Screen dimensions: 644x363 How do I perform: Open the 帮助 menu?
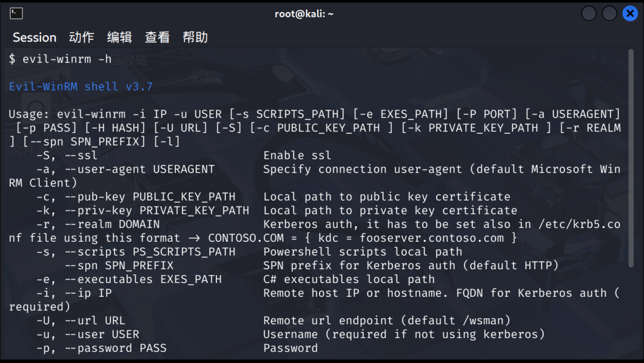pyautogui.click(x=194, y=38)
